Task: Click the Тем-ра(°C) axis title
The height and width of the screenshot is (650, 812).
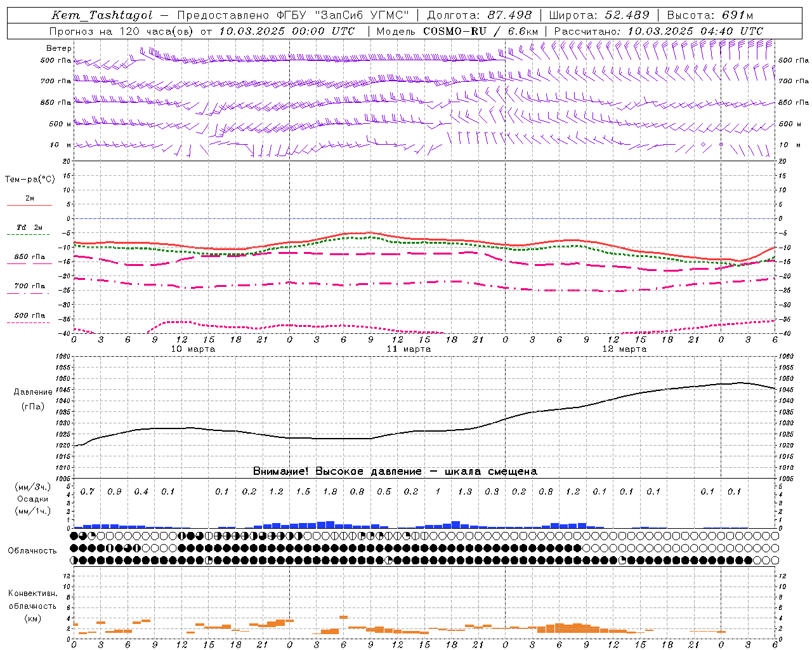Action: [x=30, y=180]
